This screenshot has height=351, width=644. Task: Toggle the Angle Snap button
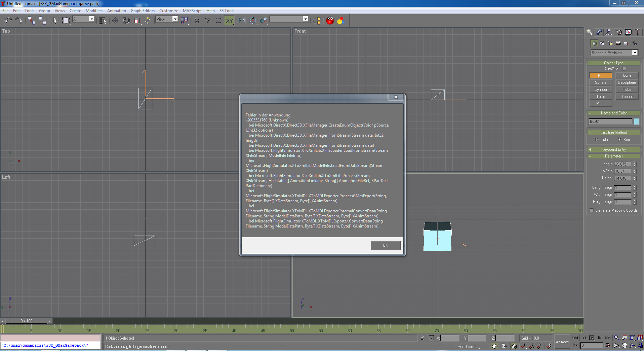coord(531,346)
